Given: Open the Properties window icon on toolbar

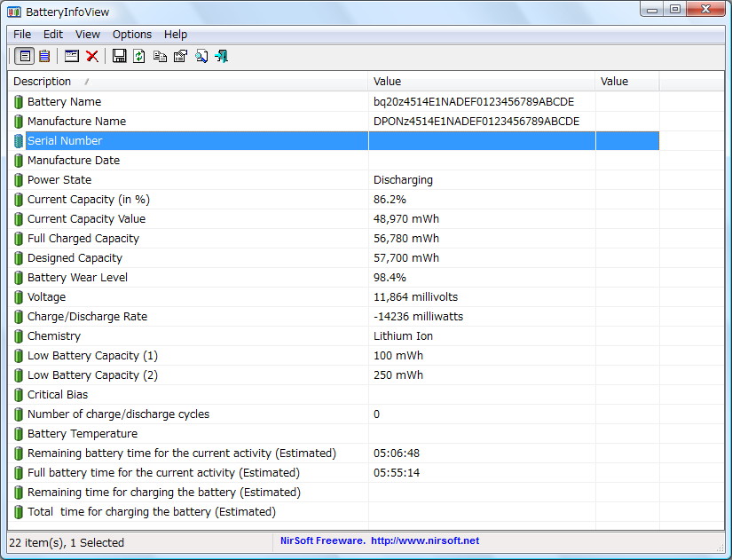Looking at the screenshot, I should (x=179, y=55).
